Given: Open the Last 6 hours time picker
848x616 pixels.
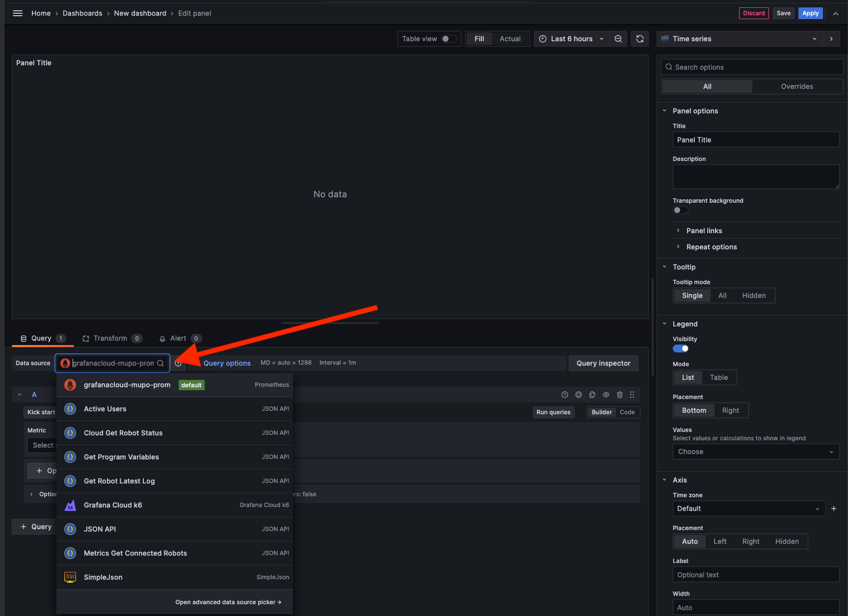Looking at the screenshot, I should point(572,39).
